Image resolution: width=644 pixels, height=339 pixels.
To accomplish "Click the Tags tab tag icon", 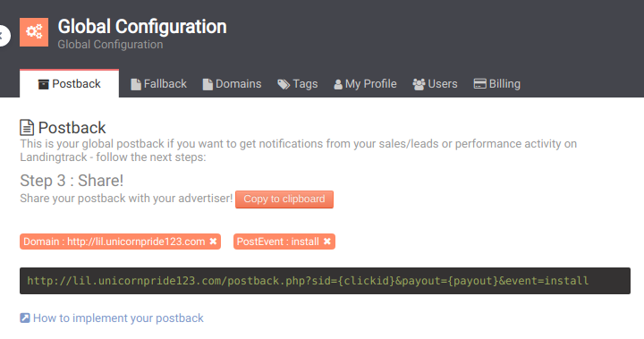I will (x=284, y=84).
